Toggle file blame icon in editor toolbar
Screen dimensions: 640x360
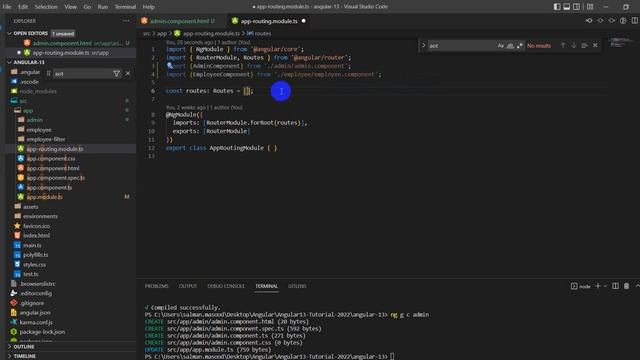(x=623, y=20)
